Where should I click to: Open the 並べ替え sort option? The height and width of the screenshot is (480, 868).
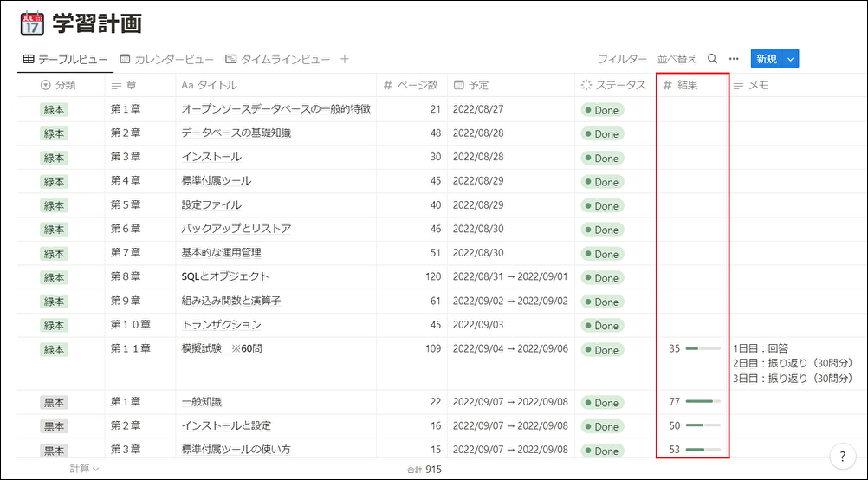tap(677, 59)
